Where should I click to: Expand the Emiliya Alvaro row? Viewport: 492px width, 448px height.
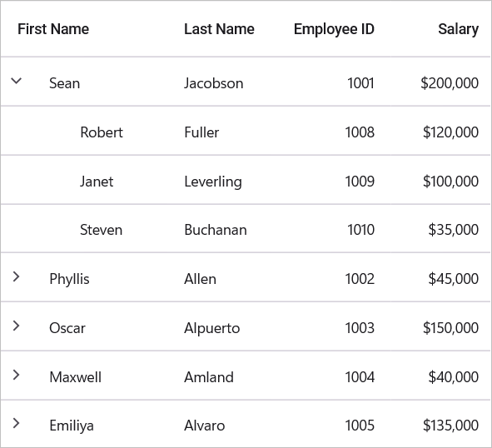17,423
